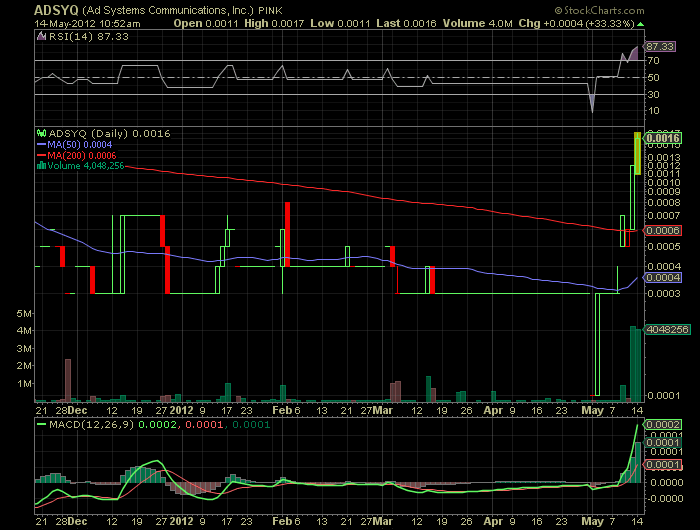
Task: Click the red 0.0006 MA(200) value tag
Action: point(663,230)
